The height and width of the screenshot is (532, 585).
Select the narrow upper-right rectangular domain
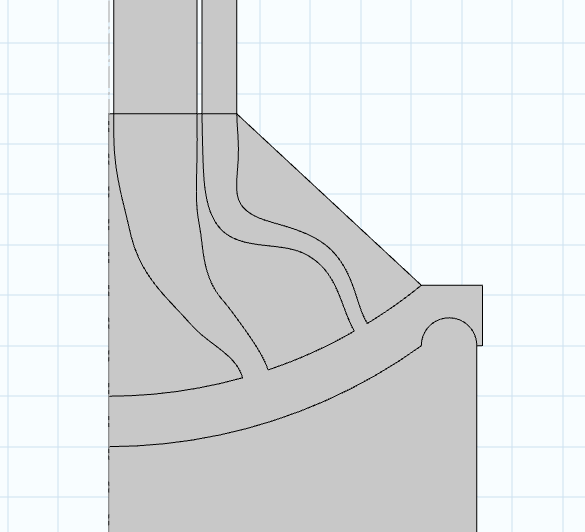pos(219,56)
